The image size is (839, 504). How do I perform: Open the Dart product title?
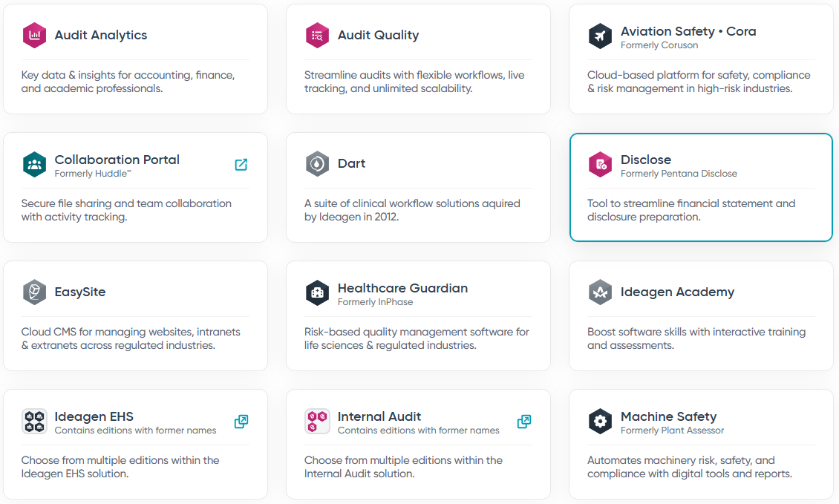[x=351, y=163]
